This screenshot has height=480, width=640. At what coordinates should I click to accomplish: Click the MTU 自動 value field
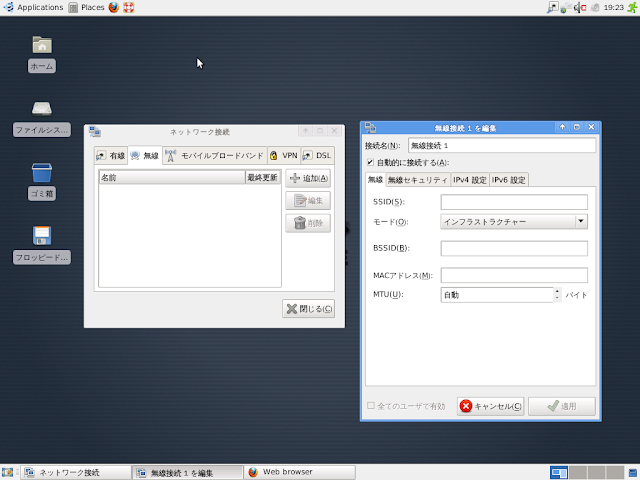(x=497, y=295)
